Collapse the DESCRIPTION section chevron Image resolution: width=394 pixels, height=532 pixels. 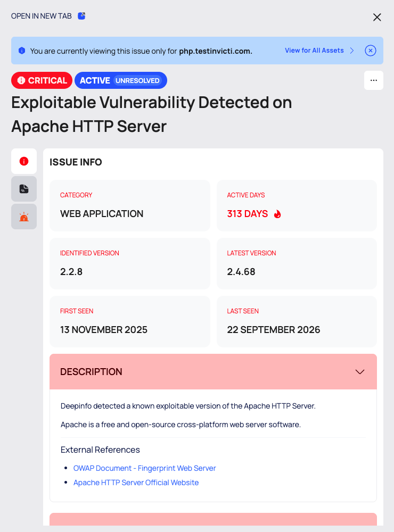360,372
